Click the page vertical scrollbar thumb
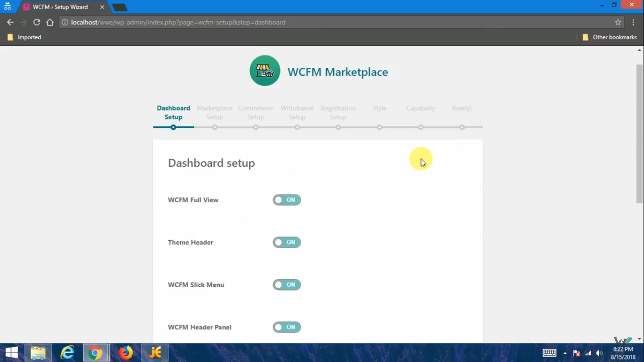This screenshot has height=362, width=644. click(639, 134)
